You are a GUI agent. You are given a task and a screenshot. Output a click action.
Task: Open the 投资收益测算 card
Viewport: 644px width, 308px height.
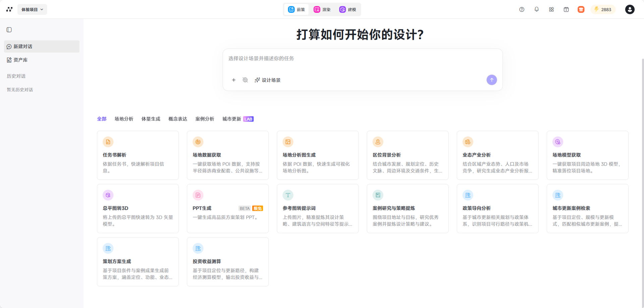pyautogui.click(x=228, y=262)
